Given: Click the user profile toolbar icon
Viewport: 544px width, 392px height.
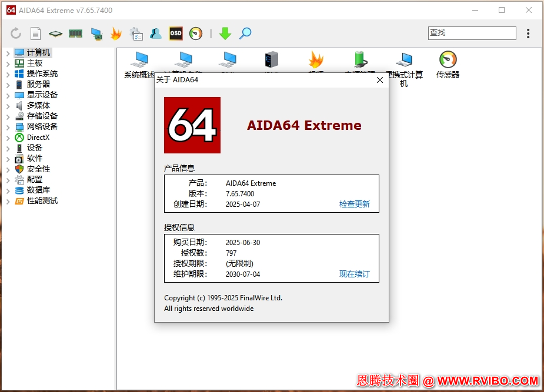Looking at the screenshot, I should click(156, 33).
